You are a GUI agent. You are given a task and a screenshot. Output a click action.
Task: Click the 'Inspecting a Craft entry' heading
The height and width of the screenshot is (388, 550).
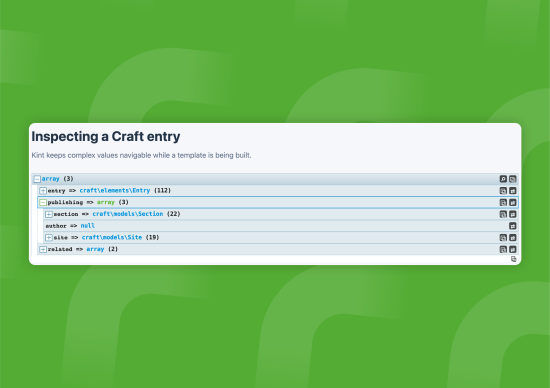coord(106,136)
